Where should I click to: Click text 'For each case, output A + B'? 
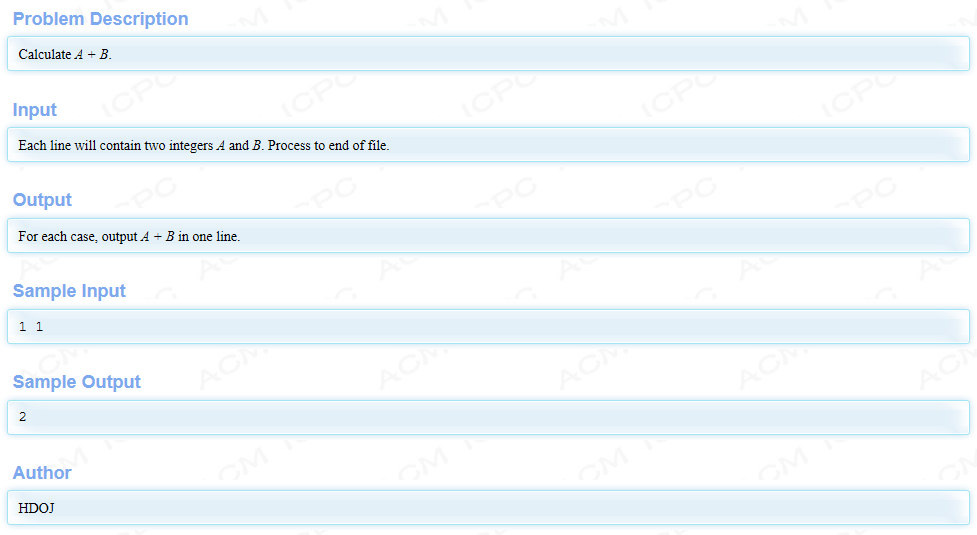(x=96, y=236)
